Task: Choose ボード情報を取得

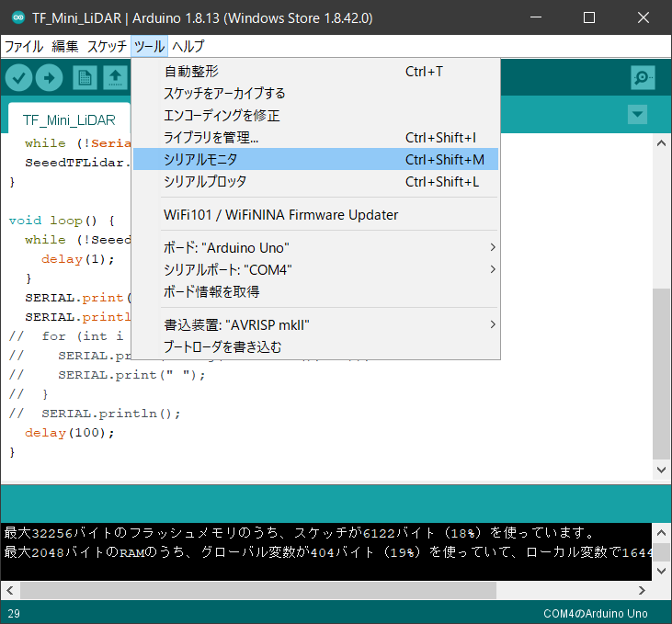Action: coord(317,292)
